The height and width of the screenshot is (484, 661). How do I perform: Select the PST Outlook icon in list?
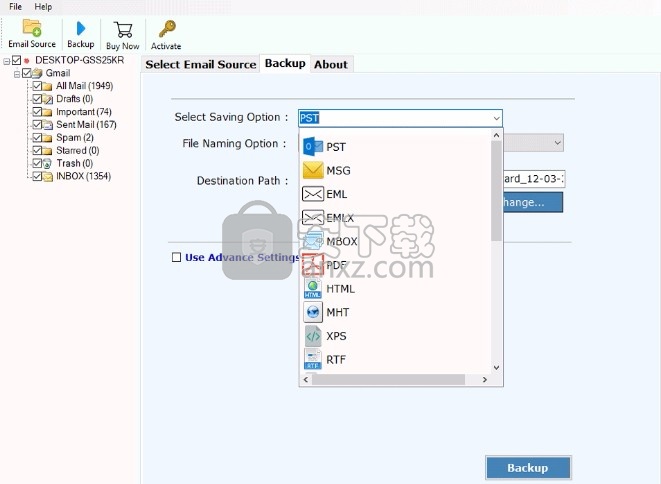[x=313, y=146]
